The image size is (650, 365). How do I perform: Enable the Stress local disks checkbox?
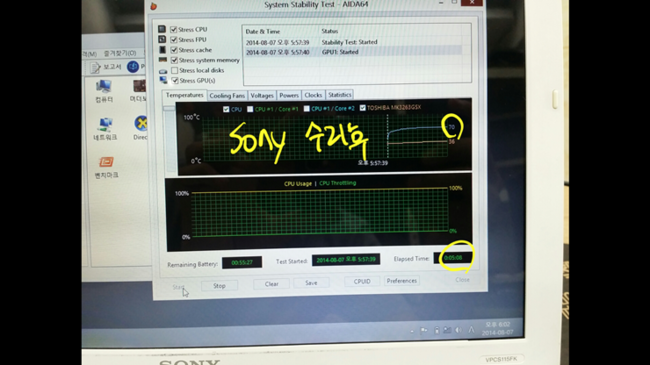click(175, 71)
